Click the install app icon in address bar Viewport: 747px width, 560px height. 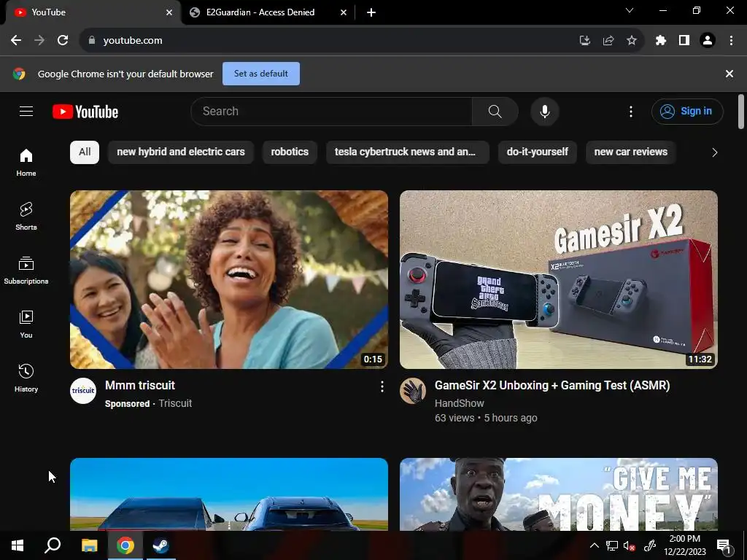pyautogui.click(x=585, y=41)
